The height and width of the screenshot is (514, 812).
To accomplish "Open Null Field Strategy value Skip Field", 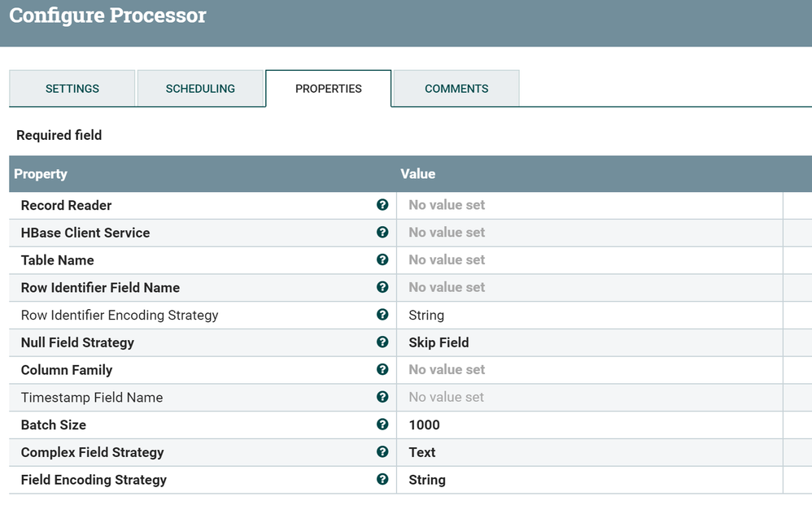I will [439, 342].
